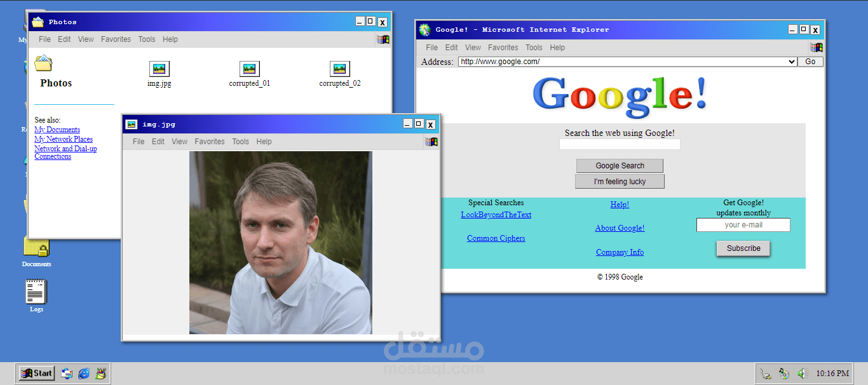The height and width of the screenshot is (385, 868).
Task: Maximize the img.jpg window
Action: [419, 124]
